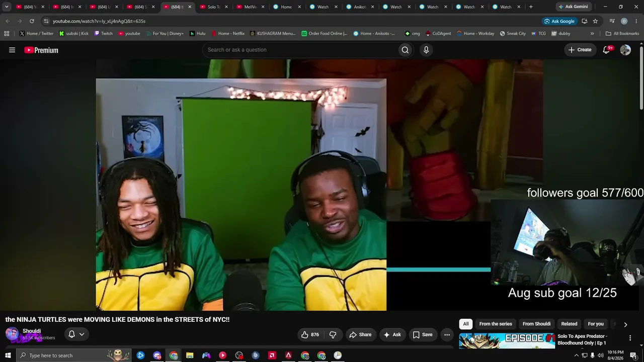Open the account avatar menu
The width and height of the screenshot is (644, 362).
pos(625,50)
